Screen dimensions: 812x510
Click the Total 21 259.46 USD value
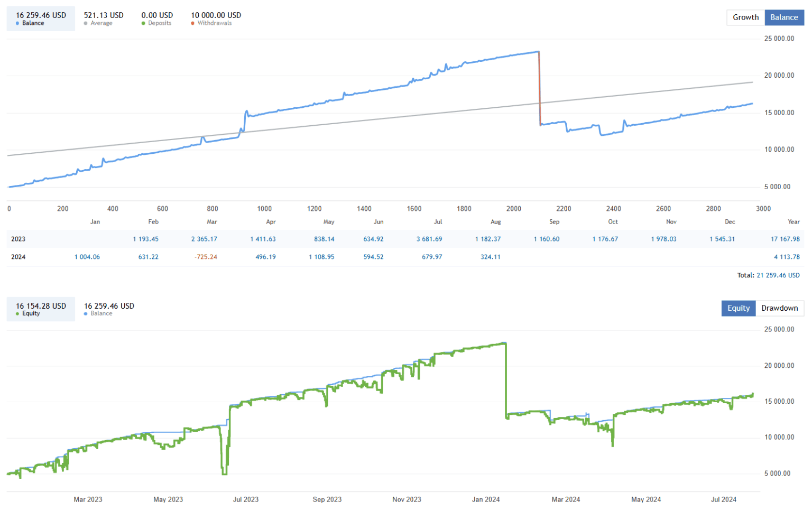click(778, 275)
